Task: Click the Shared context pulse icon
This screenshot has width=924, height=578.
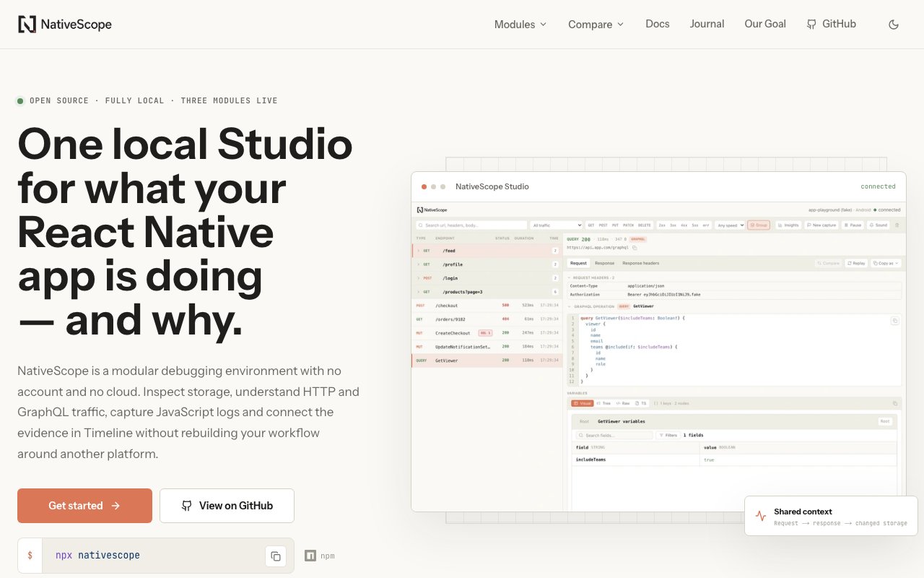Action: (761, 516)
